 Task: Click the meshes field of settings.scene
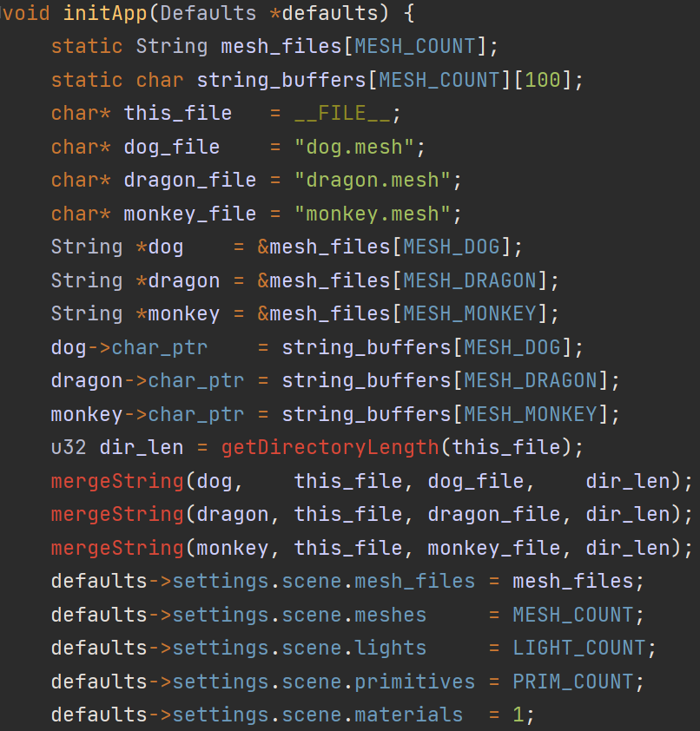click(390, 615)
